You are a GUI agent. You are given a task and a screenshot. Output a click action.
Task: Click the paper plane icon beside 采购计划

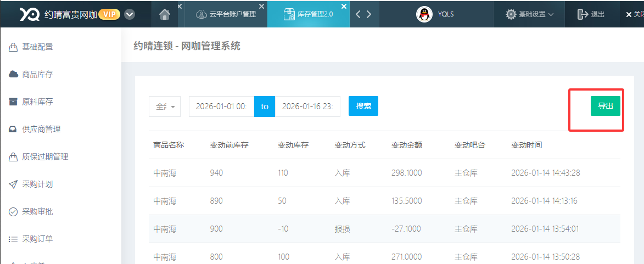click(x=13, y=184)
